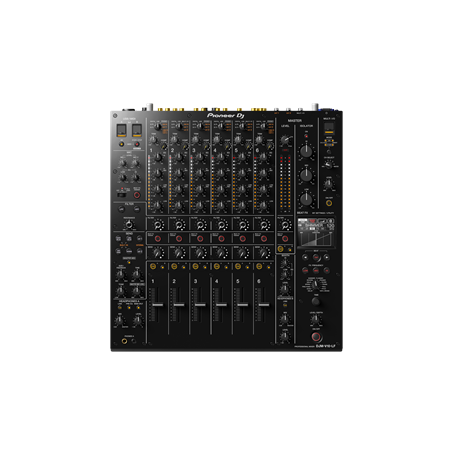This screenshot has width=455, height=455.
Task: Toggle Multi I/O ON/OFF button
Action: (x=329, y=203)
